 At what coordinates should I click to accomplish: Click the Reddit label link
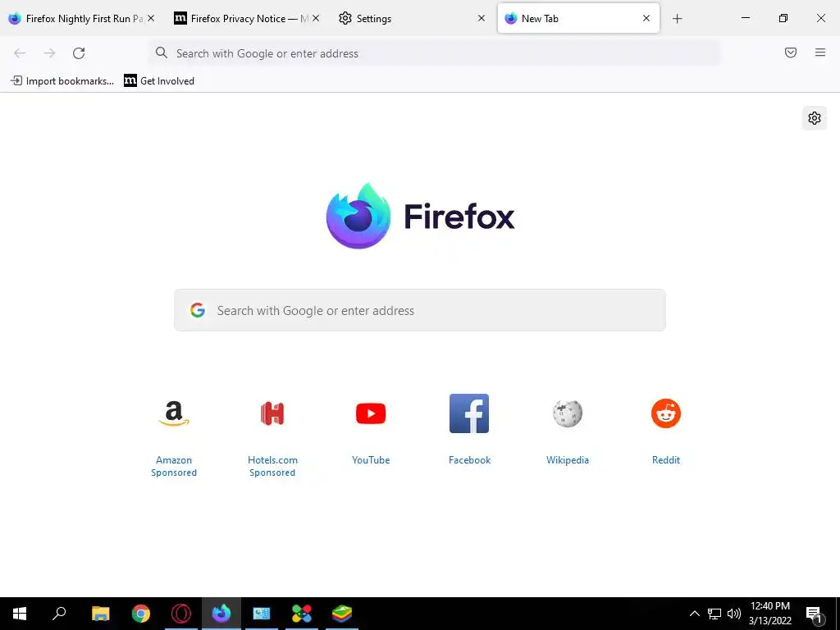[x=666, y=460]
